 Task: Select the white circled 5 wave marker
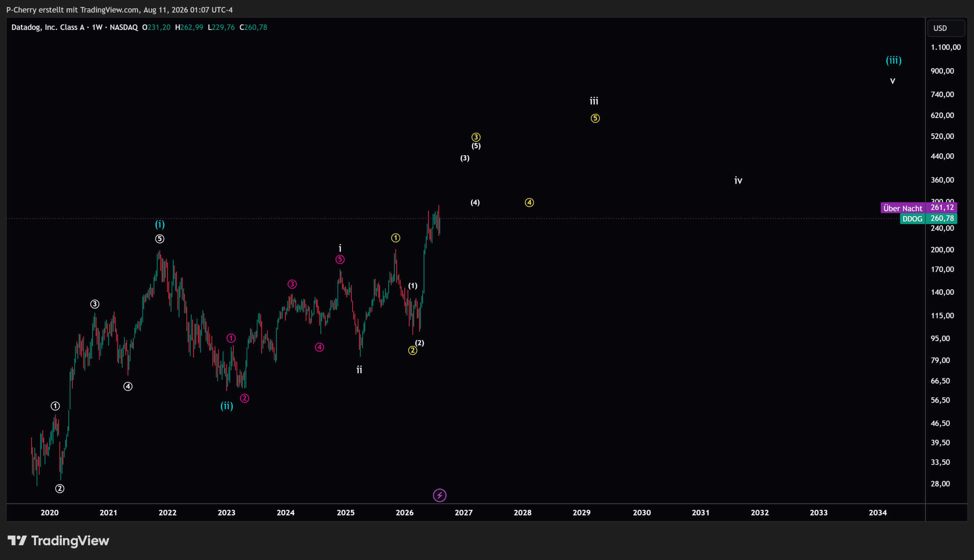[159, 239]
